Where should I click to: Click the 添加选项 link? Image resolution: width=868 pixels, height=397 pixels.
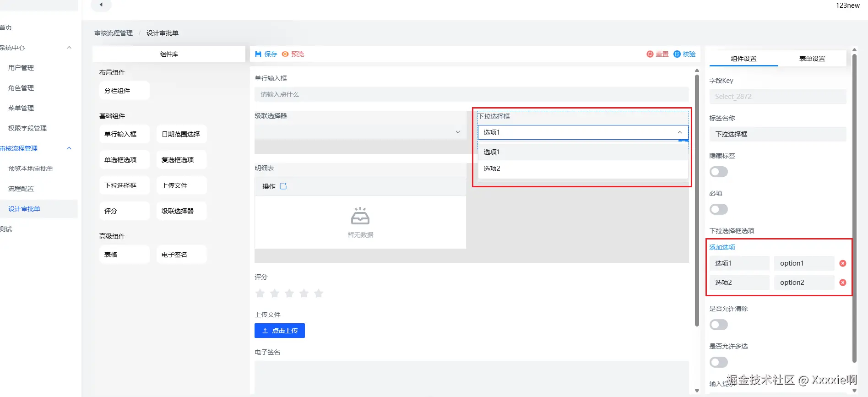click(722, 247)
